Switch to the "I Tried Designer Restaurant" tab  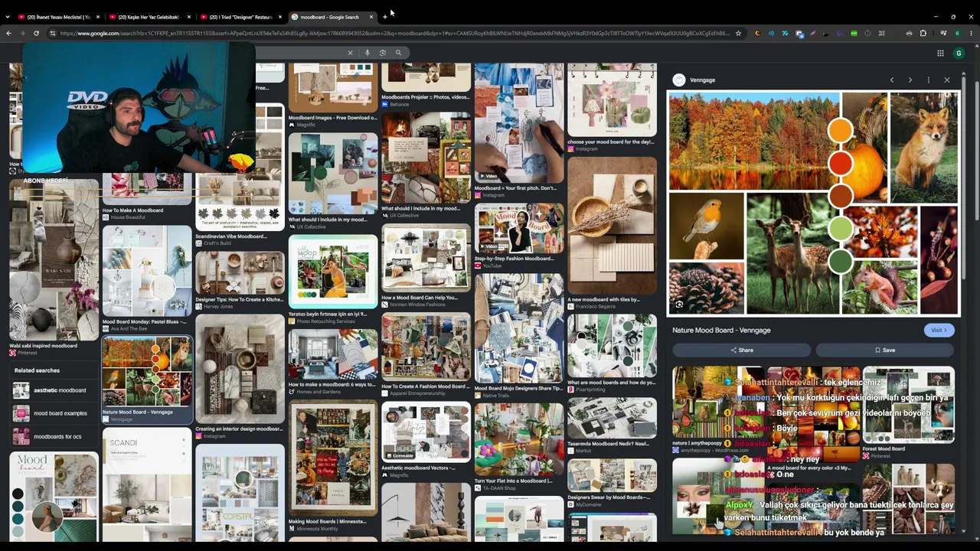click(x=240, y=17)
